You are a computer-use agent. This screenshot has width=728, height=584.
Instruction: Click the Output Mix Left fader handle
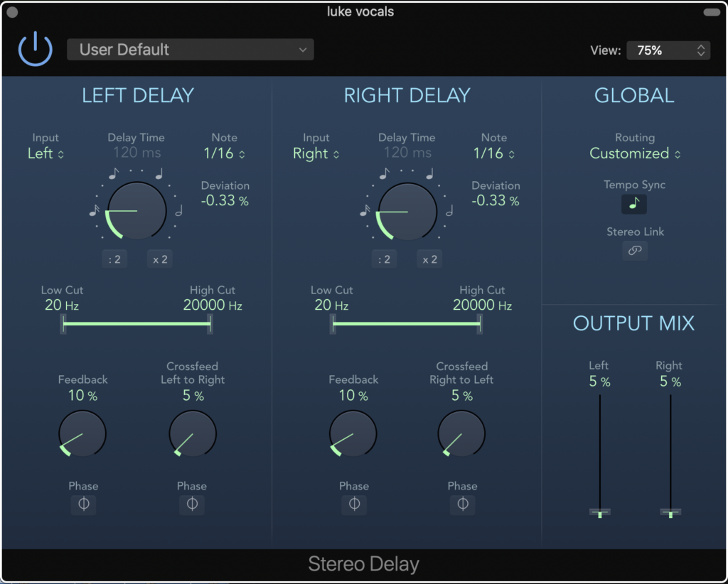[600, 512]
